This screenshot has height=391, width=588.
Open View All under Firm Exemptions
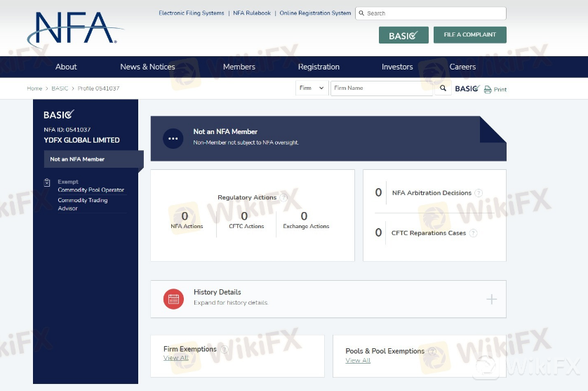175,358
